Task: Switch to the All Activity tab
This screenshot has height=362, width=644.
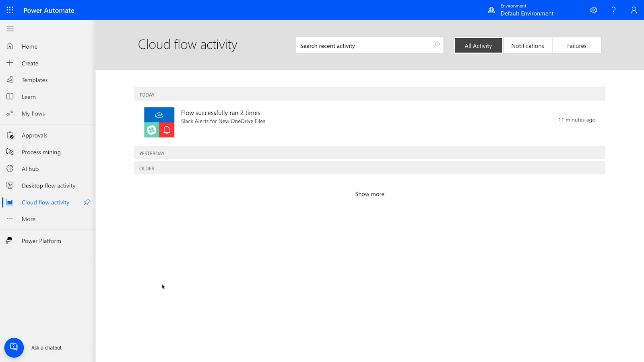Action: point(478,45)
